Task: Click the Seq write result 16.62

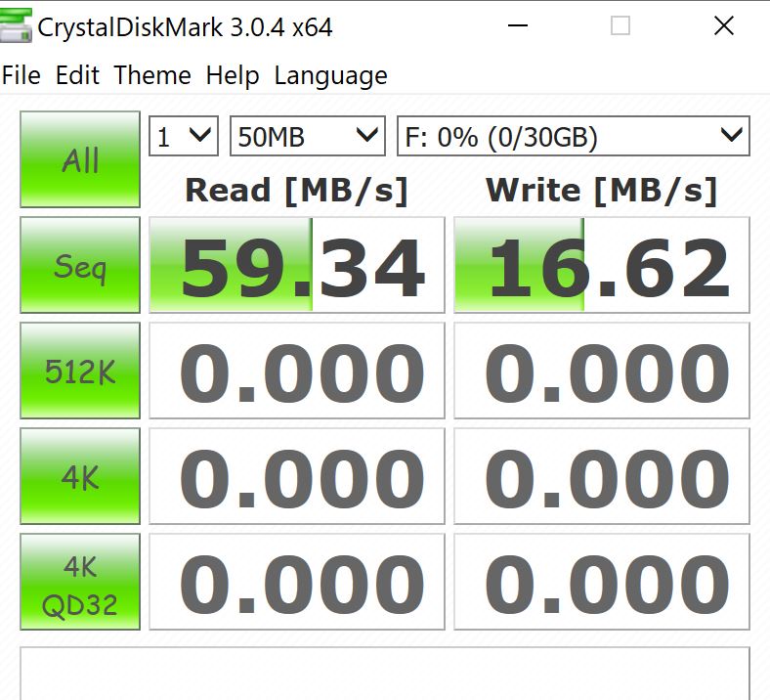Action: coord(602,266)
